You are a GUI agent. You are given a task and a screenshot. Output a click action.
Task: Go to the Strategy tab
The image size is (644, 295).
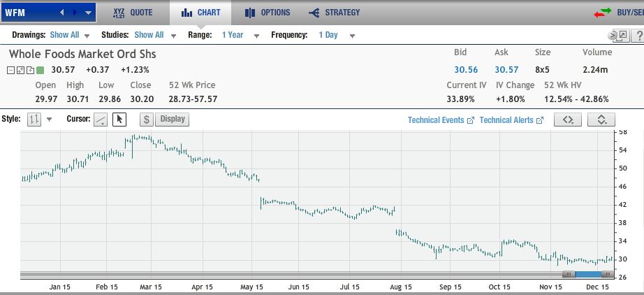coord(335,13)
